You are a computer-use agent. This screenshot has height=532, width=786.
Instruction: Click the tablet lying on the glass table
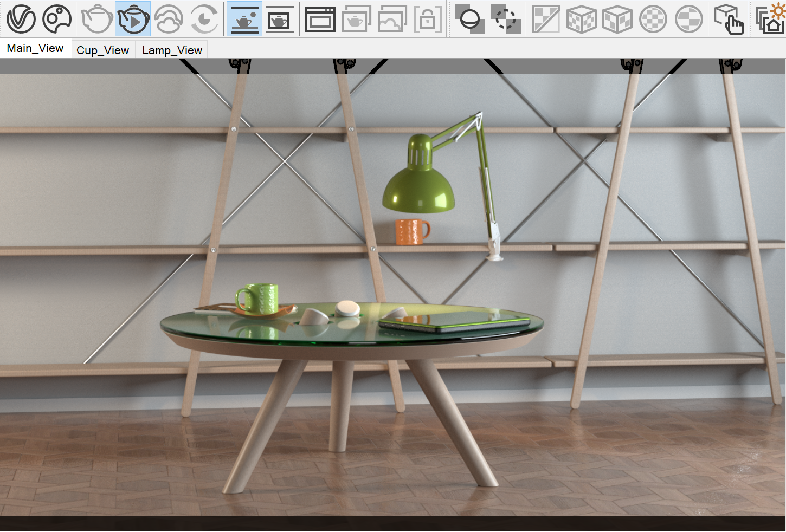click(x=454, y=321)
